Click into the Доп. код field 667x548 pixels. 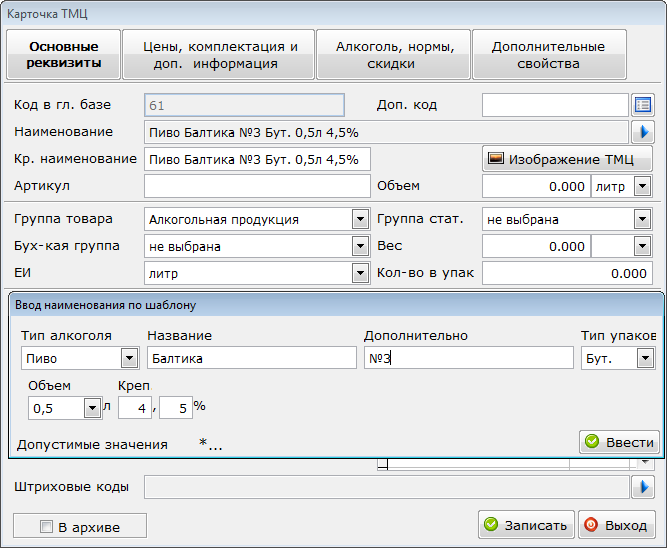555,105
